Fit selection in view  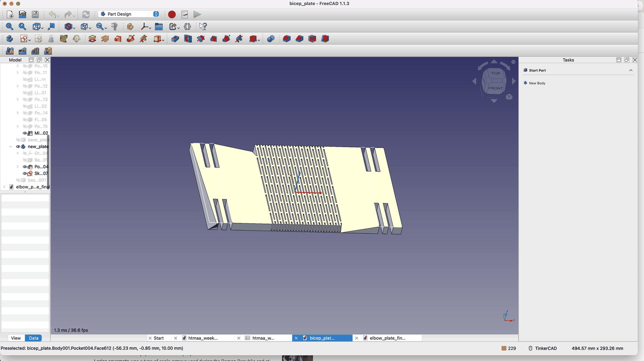point(23,27)
